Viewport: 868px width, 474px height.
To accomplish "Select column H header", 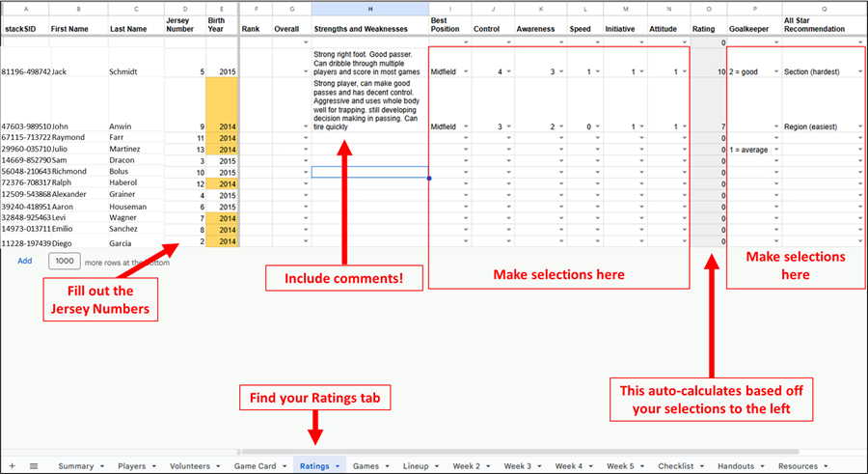I will click(x=370, y=8).
